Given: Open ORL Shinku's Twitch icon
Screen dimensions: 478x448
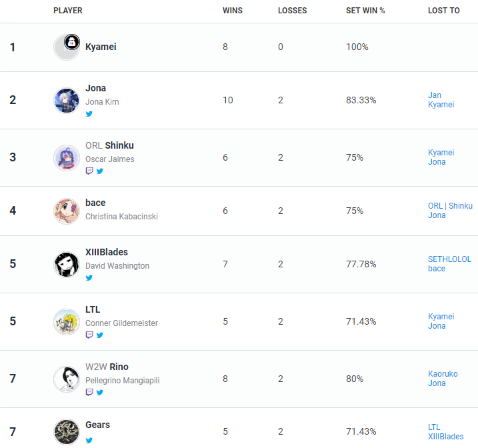Looking at the screenshot, I should [89, 171].
